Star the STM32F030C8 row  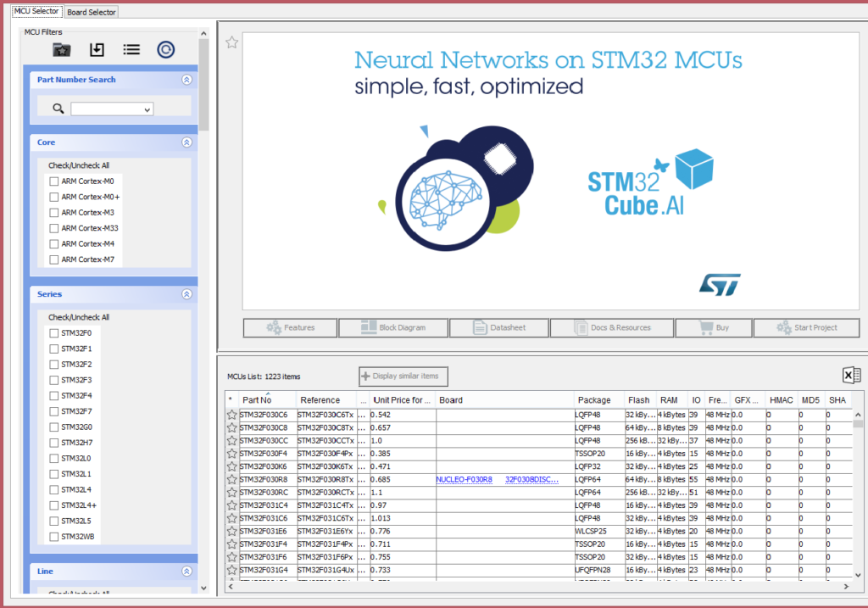(x=231, y=427)
